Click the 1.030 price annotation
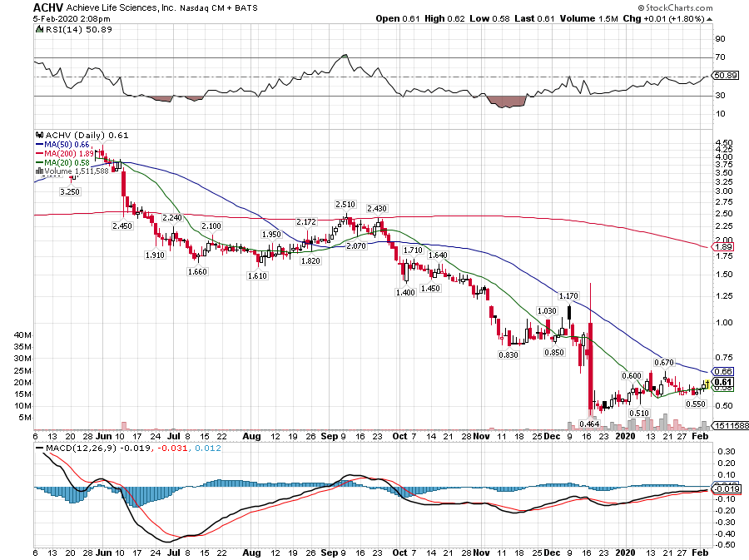The width and height of the screenshot is (749, 560). (x=548, y=311)
